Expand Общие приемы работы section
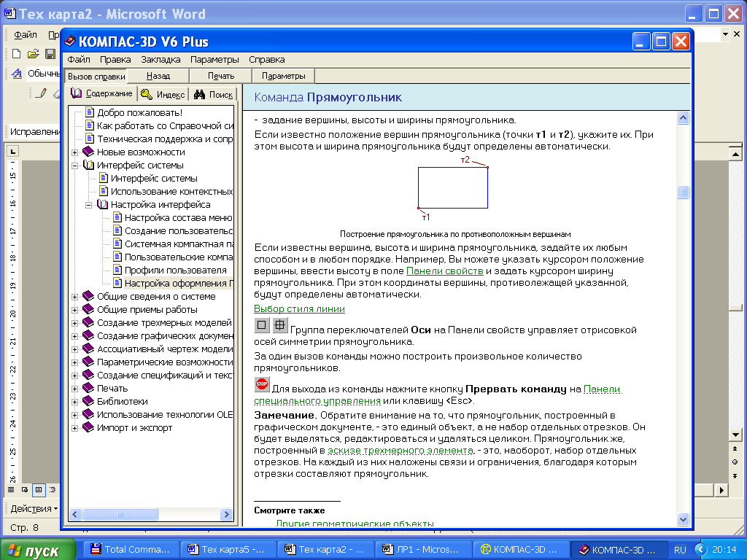This screenshot has width=747, height=560. click(x=75, y=310)
